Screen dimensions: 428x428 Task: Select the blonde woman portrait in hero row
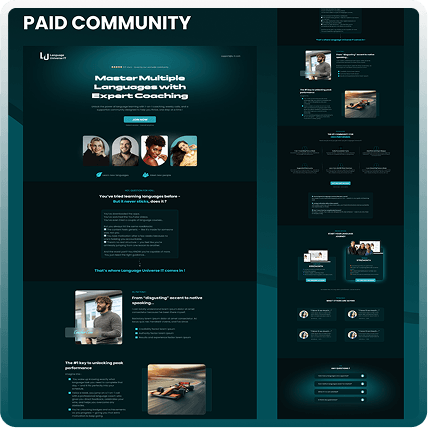(x=96, y=151)
